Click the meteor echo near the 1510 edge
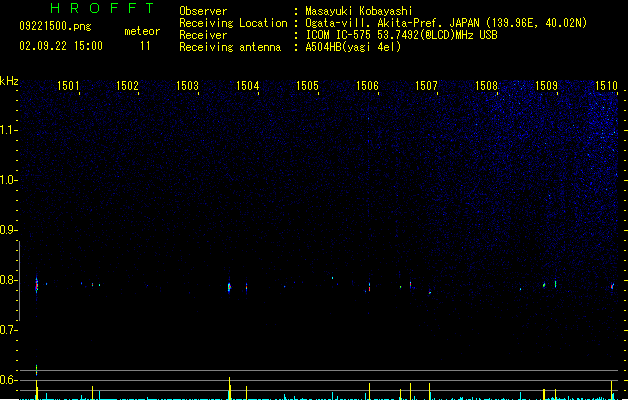The height and width of the screenshot is (400, 629). click(x=612, y=286)
